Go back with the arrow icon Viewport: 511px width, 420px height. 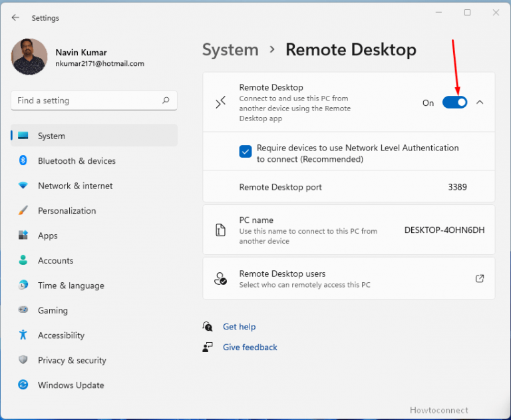point(15,17)
